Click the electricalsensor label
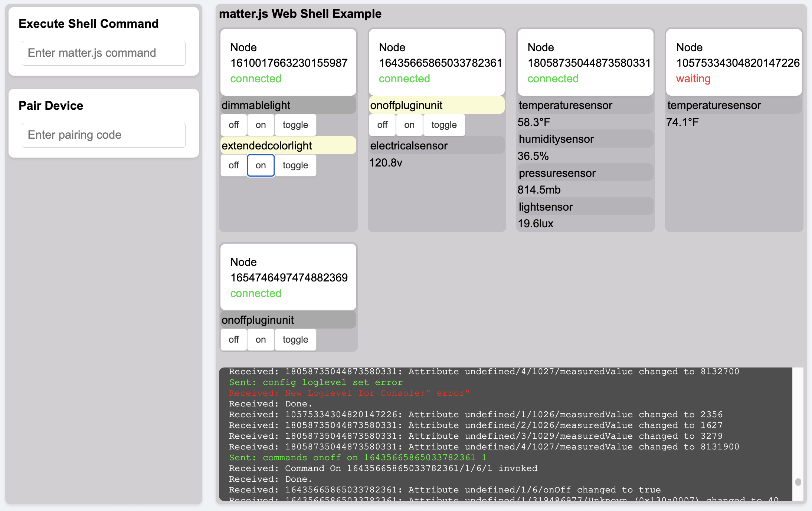 437,146
